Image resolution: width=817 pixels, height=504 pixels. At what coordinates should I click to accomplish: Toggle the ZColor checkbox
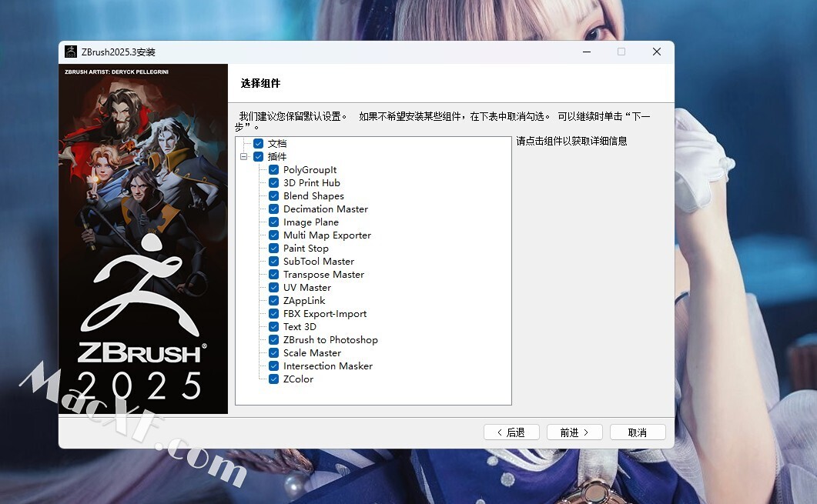[x=273, y=379]
